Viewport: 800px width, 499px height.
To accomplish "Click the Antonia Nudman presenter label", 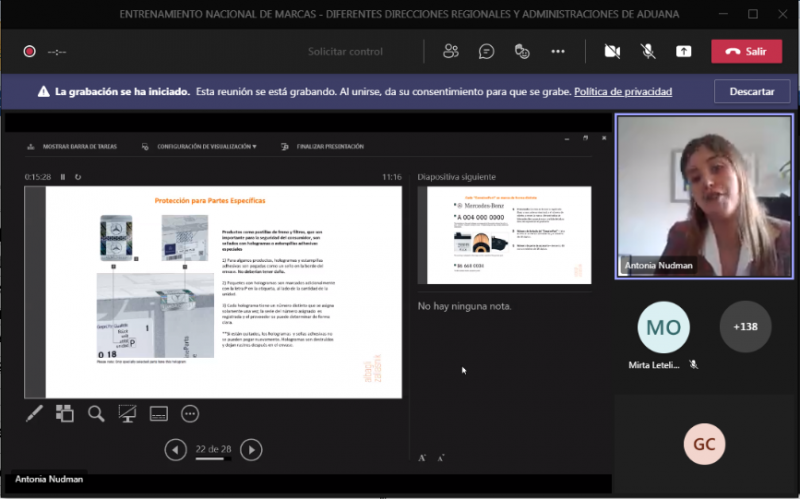I will tap(49, 479).
